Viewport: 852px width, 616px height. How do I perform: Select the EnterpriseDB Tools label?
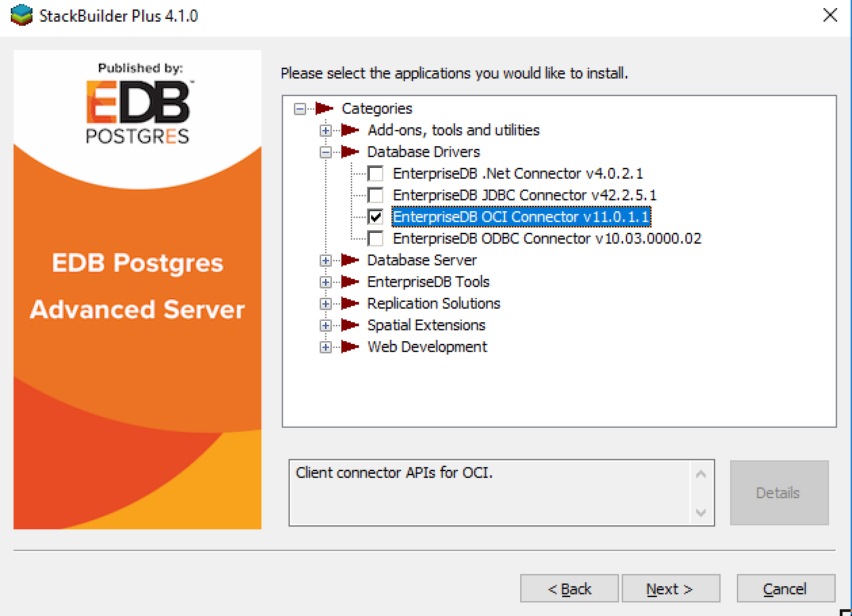point(428,282)
